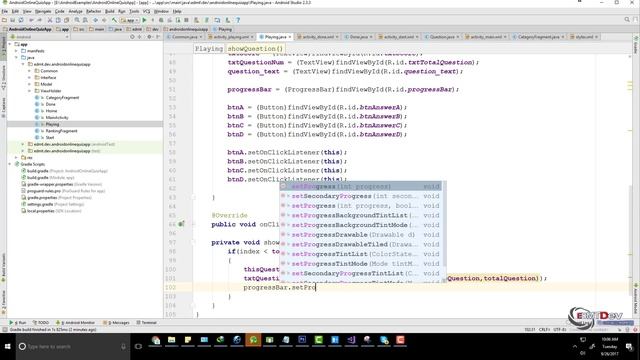Open the File Explorer taskbar icon
The height and width of the screenshot is (360, 640).
tap(171, 340)
